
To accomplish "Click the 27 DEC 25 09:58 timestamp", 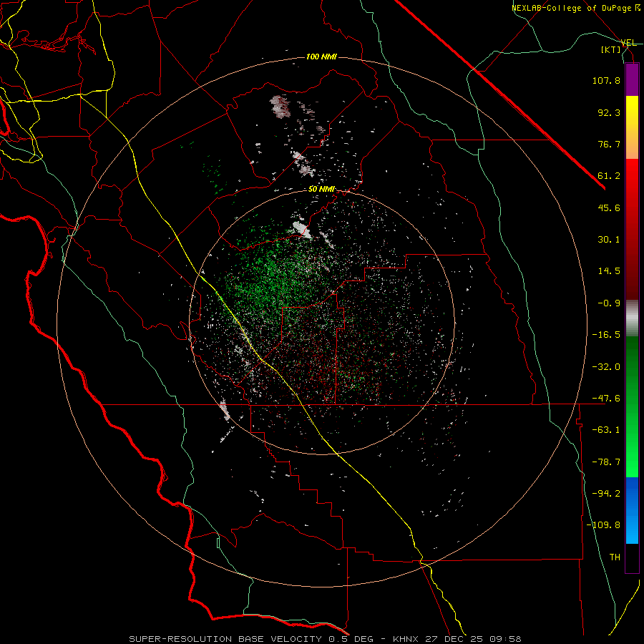I will coord(473,639).
